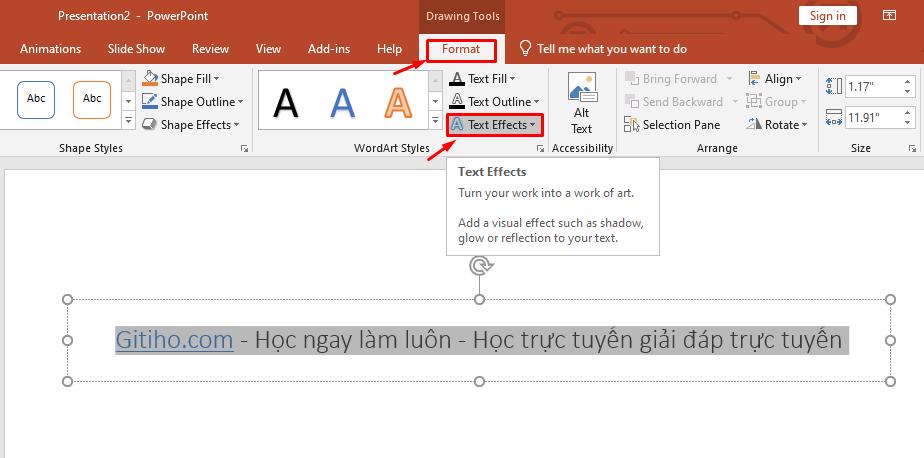Open WordArt Styles dialog launcher
Image resolution: width=924 pixels, height=458 pixels.
540,149
